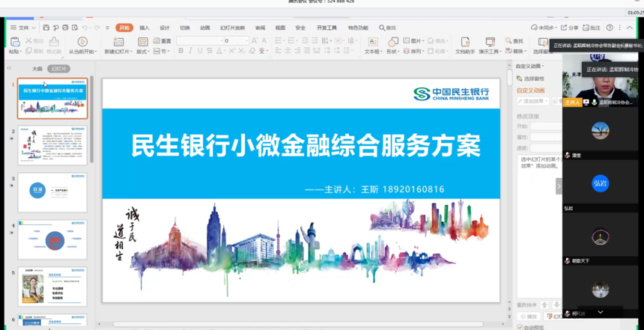Open the Transitions (切换) ribbon tab
The height and width of the screenshot is (330, 644).
(185, 28)
